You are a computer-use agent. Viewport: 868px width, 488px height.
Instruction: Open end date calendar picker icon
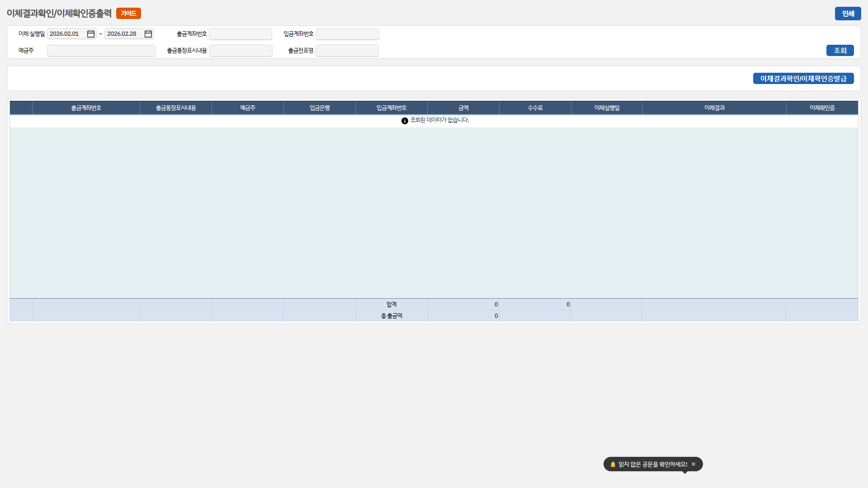pos(148,34)
